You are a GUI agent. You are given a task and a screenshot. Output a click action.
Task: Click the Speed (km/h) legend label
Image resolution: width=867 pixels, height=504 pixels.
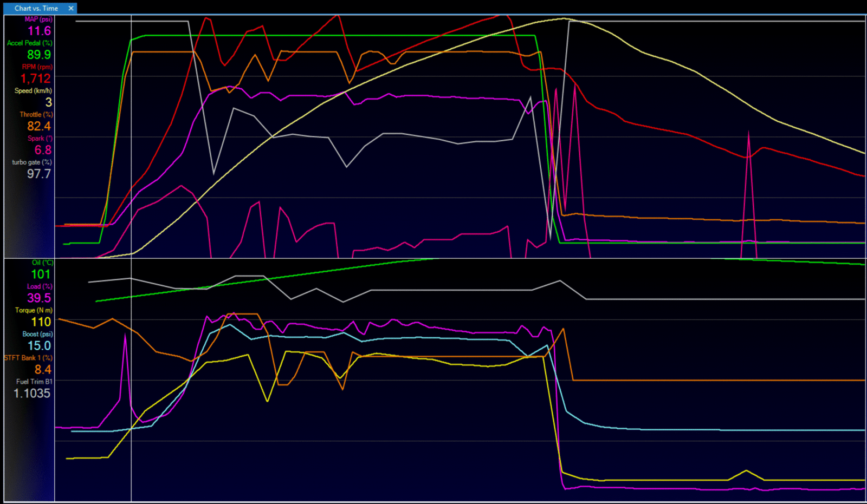point(33,90)
